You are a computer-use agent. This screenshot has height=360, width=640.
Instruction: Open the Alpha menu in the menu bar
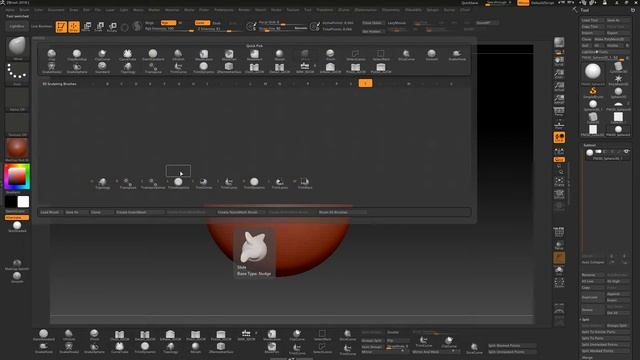click(10, 10)
